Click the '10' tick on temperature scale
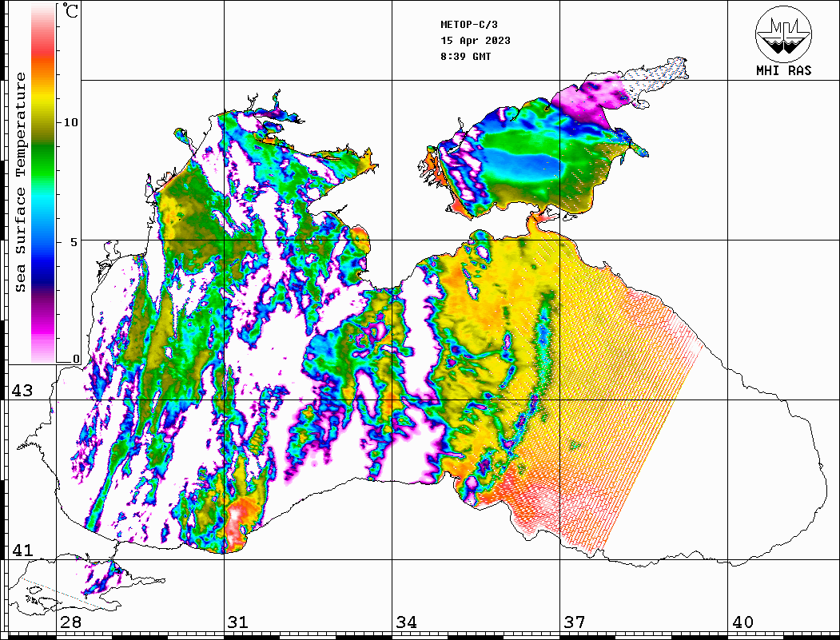 coord(70,122)
